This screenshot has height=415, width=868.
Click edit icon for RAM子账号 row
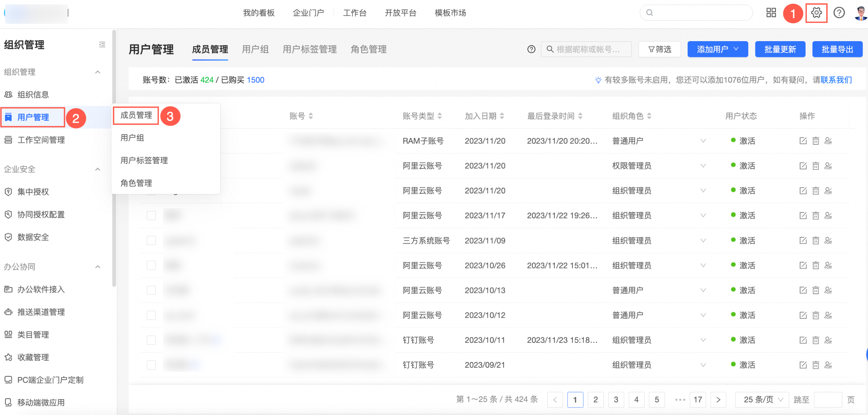(803, 141)
